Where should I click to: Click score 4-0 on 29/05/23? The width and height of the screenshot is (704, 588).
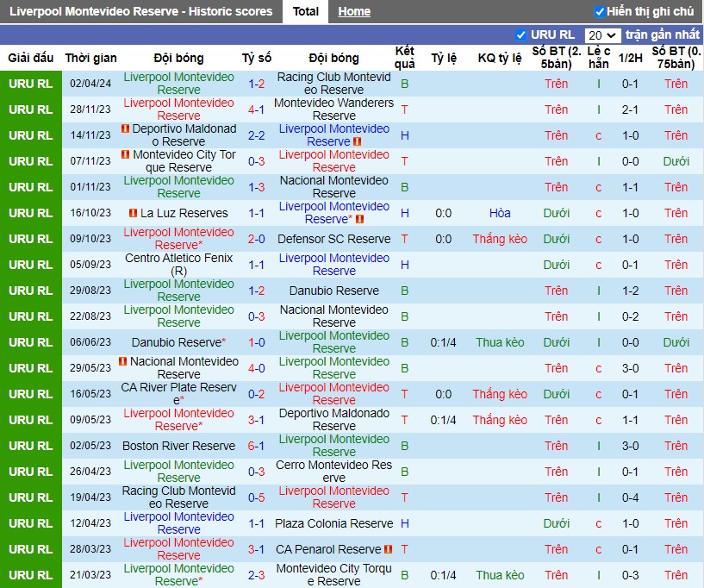(257, 368)
